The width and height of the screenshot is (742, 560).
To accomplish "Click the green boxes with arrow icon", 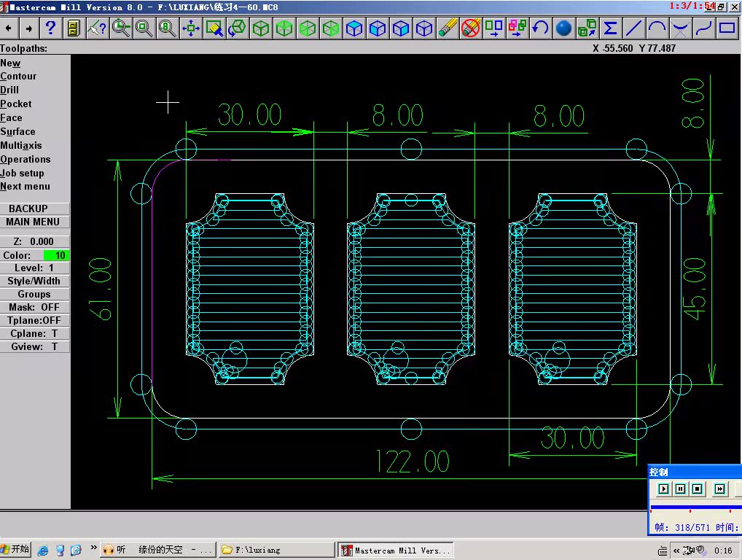I will pyautogui.click(x=587, y=28).
